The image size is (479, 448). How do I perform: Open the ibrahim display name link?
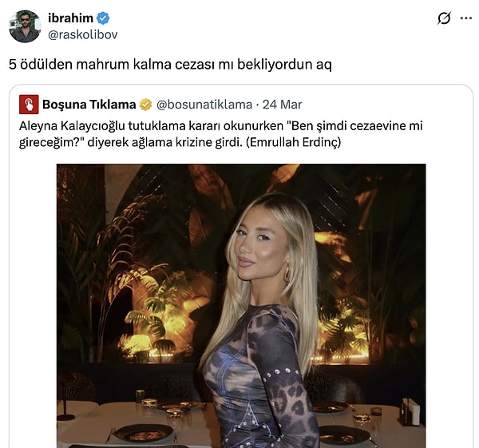[x=70, y=18]
